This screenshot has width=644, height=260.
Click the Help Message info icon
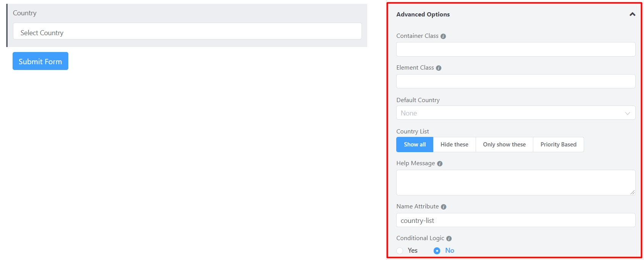[x=440, y=164]
